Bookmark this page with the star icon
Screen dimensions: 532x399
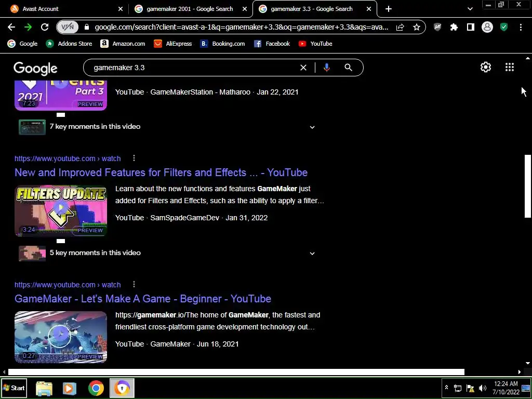[417, 27]
